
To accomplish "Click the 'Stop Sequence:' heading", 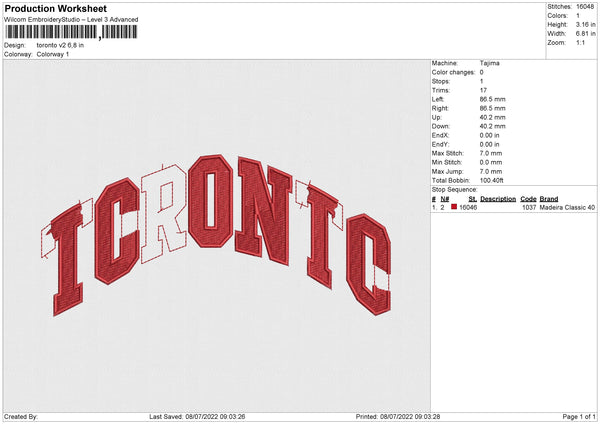I will 455,190.
